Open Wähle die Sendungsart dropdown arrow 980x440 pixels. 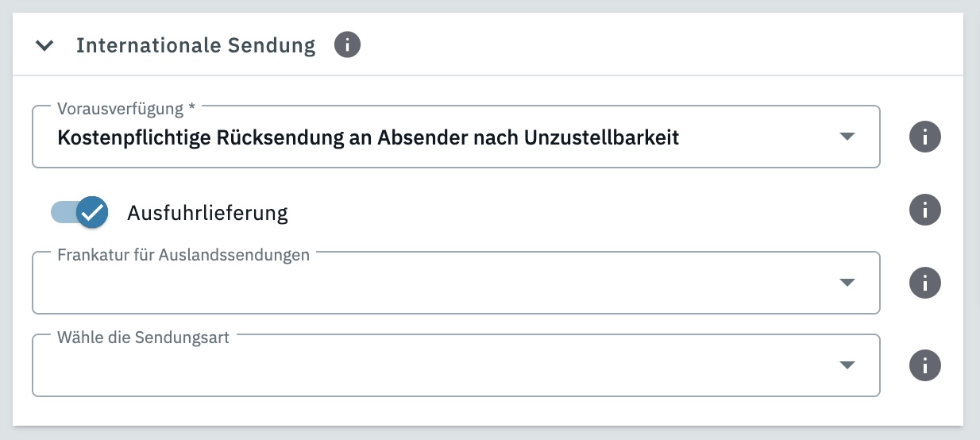847,365
